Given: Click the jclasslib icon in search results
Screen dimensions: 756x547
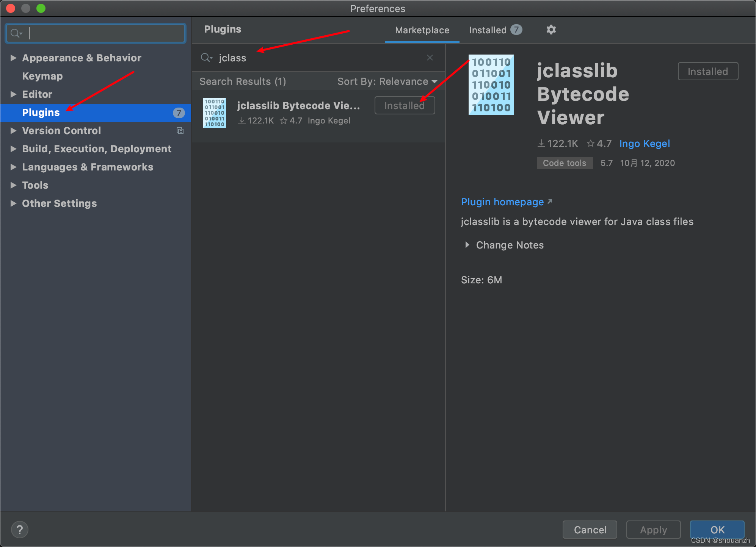Looking at the screenshot, I should click(215, 113).
